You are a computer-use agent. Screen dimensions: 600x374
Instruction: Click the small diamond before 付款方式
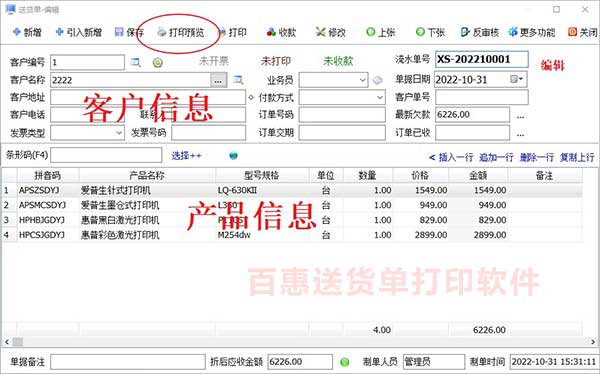click(251, 98)
